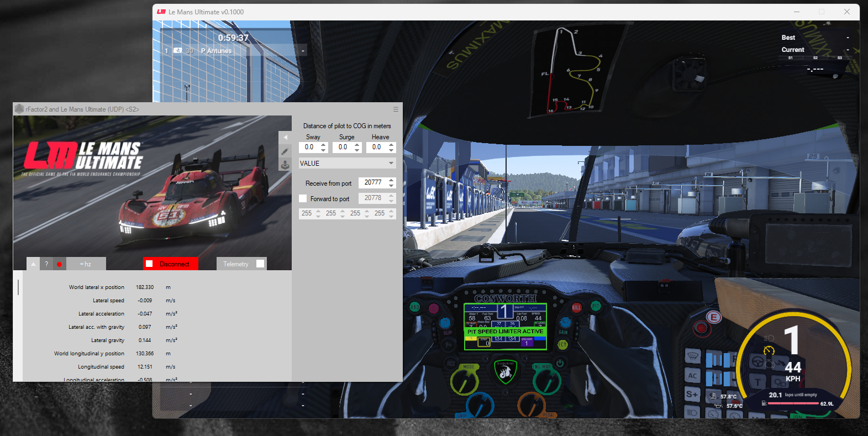The height and width of the screenshot is (436, 868).
Task: Decrease the Heave value with down arrow
Action: (x=392, y=150)
